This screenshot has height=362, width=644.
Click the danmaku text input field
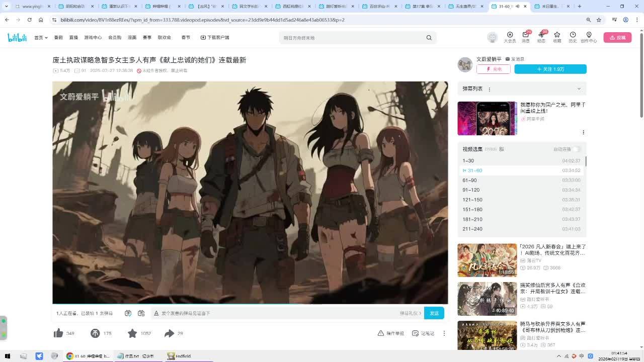277,313
